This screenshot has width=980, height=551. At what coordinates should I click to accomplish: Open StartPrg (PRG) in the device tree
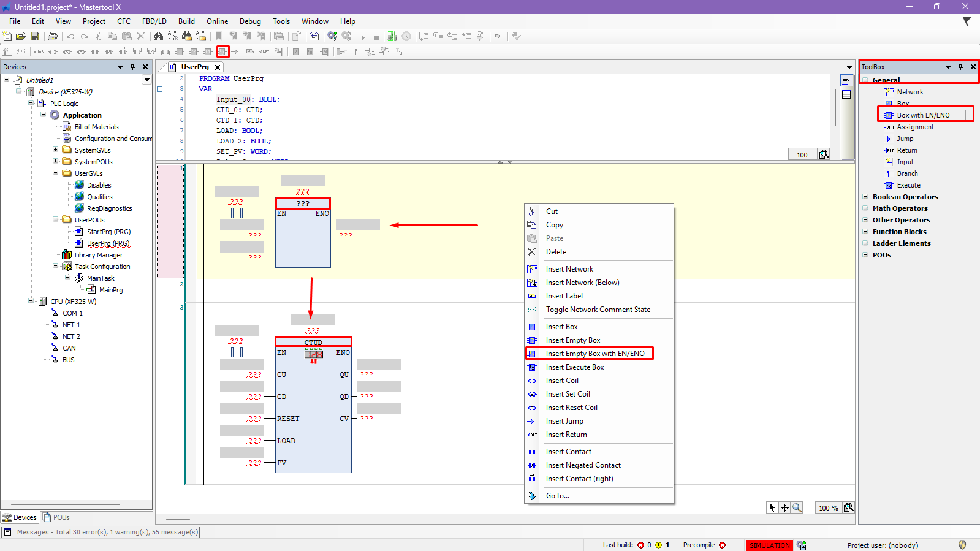(108, 232)
